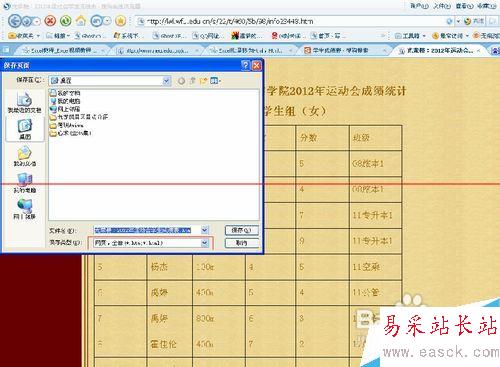
Task: Select 网上邻居 in dialog places bar
Action: [x=25, y=209]
